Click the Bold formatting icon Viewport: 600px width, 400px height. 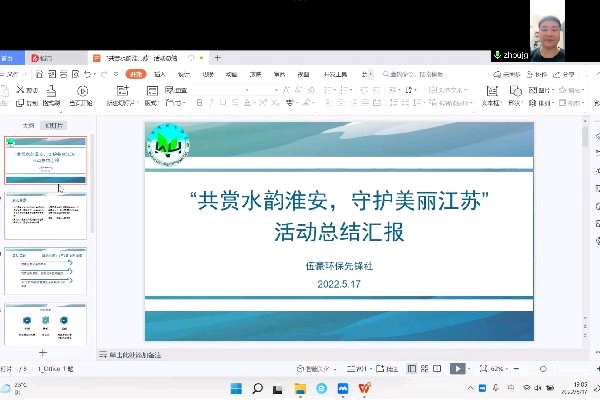click(198, 103)
